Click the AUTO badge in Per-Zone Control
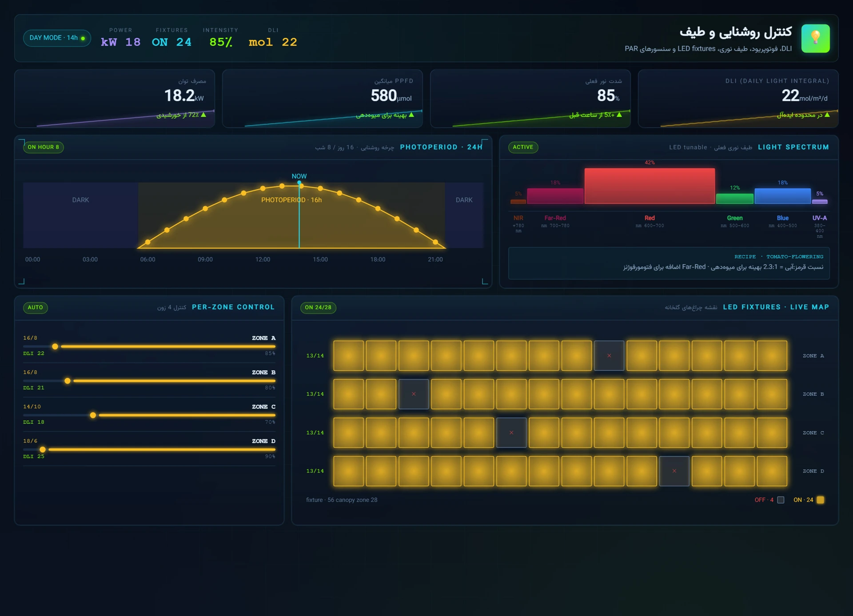The height and width of the screenshot is (616, 853). pyautogui.click(x=35, y=307)
